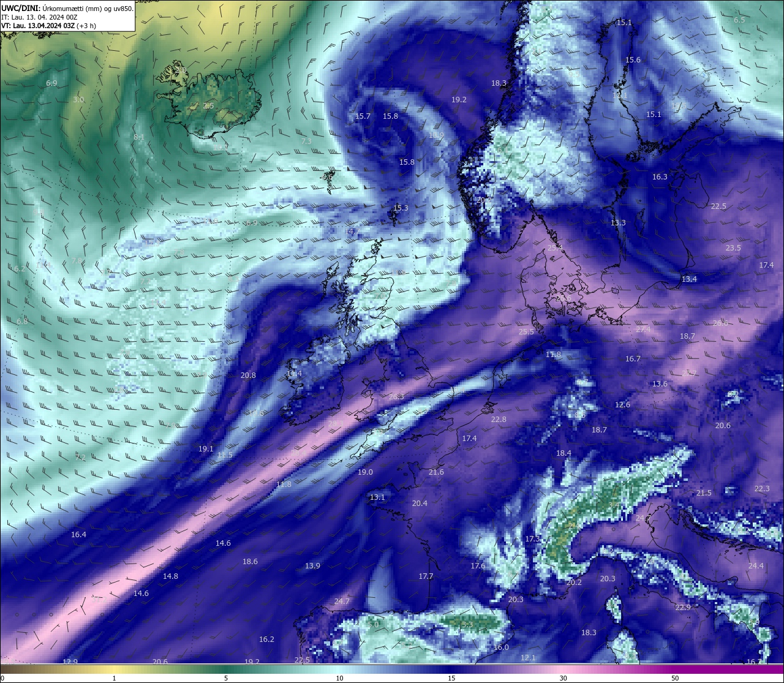This screenshot has height=683, width=784.
Task: Select the 6.5 value in top-right corner
Action: (739, 20)
